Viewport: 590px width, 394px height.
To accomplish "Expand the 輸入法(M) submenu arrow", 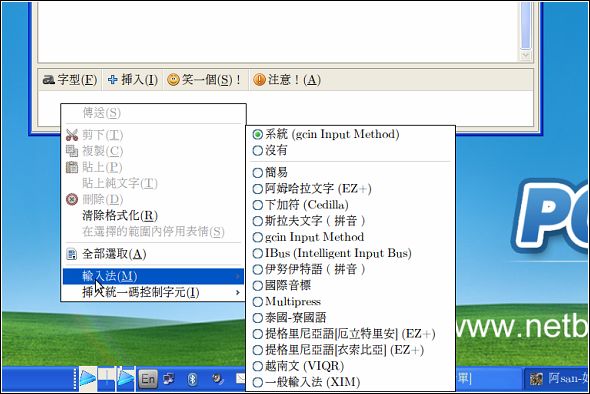I will tap(237, 277).
